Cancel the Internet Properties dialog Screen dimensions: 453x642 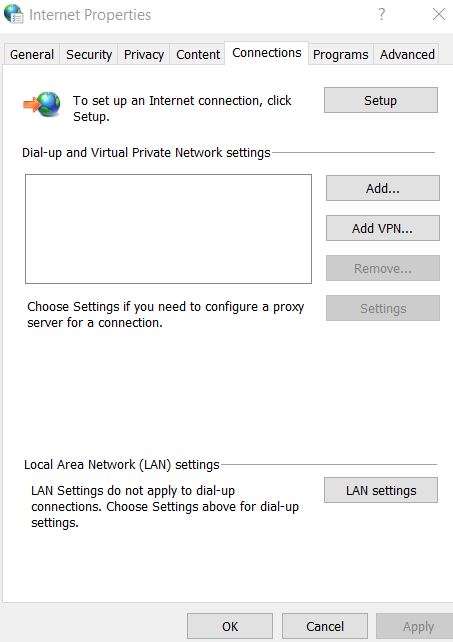[325, 626]
